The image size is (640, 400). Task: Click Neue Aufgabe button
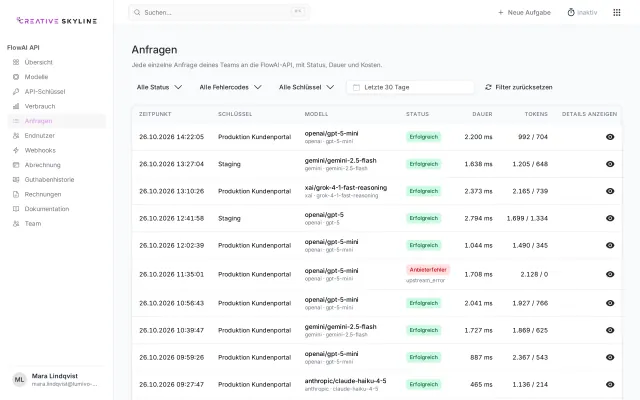pos(524,13)
